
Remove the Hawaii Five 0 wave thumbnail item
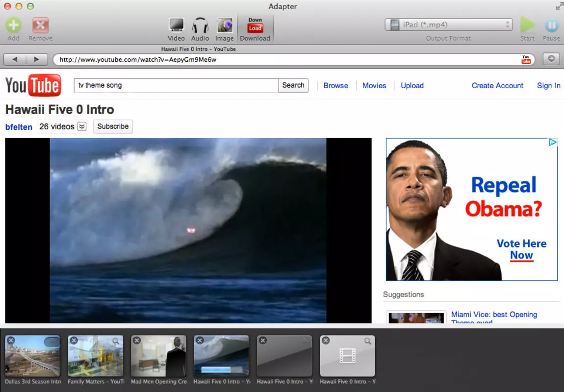point(200,340)
